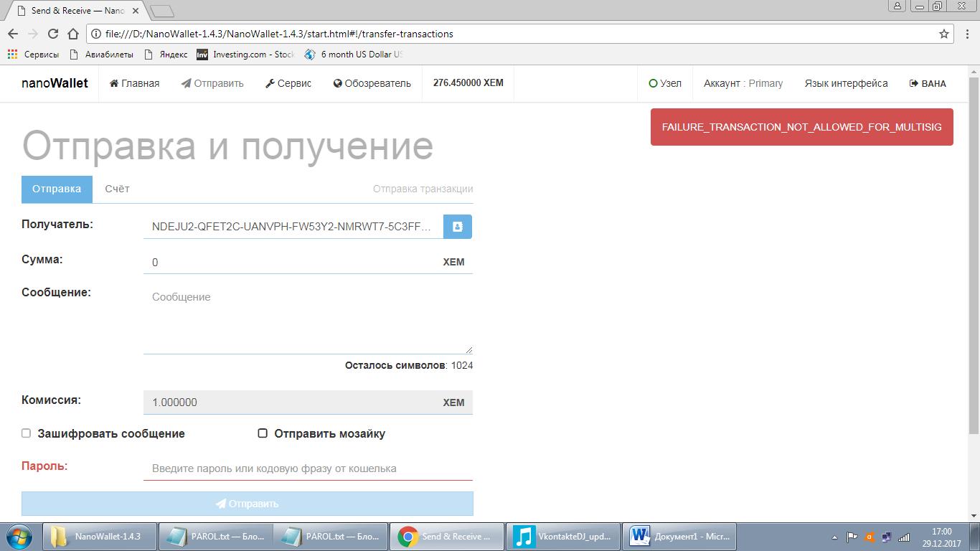Click the browser reload icon

tap(52, 34)
